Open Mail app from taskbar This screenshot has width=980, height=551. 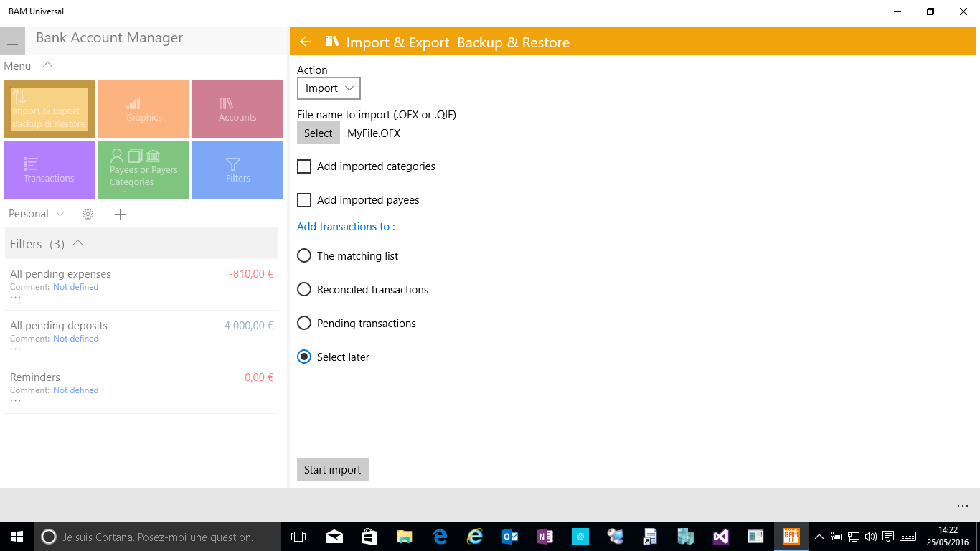click(334, 537)
